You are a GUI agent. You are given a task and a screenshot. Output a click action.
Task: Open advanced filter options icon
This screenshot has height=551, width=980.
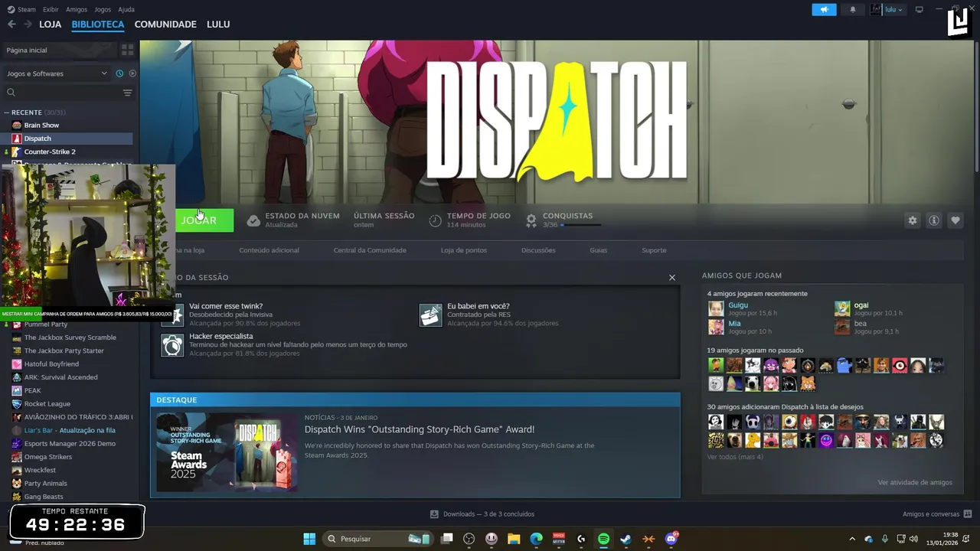click(128, 93)
